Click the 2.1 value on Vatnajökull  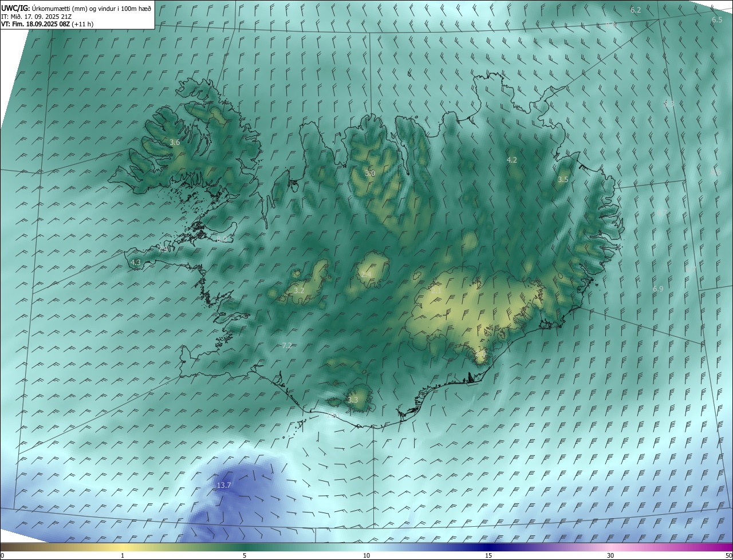[436, 290]
